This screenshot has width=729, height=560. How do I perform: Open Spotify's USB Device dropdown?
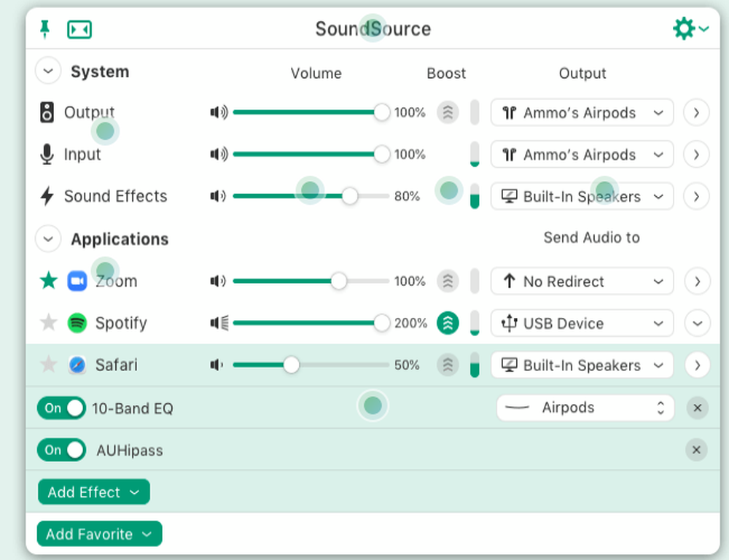click(582, 323)
